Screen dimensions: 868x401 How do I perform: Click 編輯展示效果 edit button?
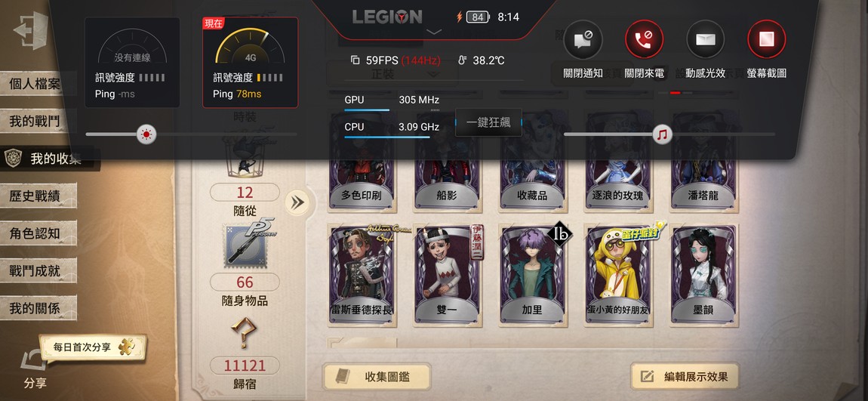tap(686, 377)
